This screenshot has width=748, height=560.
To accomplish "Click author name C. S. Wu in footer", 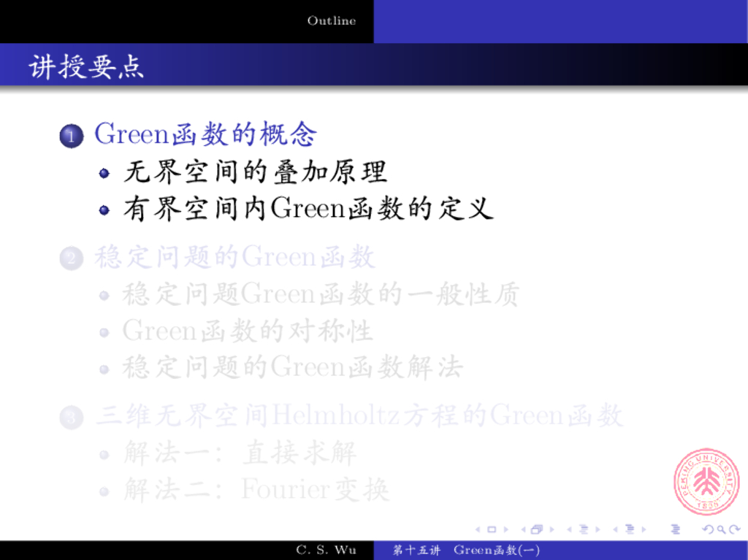I will pos(326,551).
